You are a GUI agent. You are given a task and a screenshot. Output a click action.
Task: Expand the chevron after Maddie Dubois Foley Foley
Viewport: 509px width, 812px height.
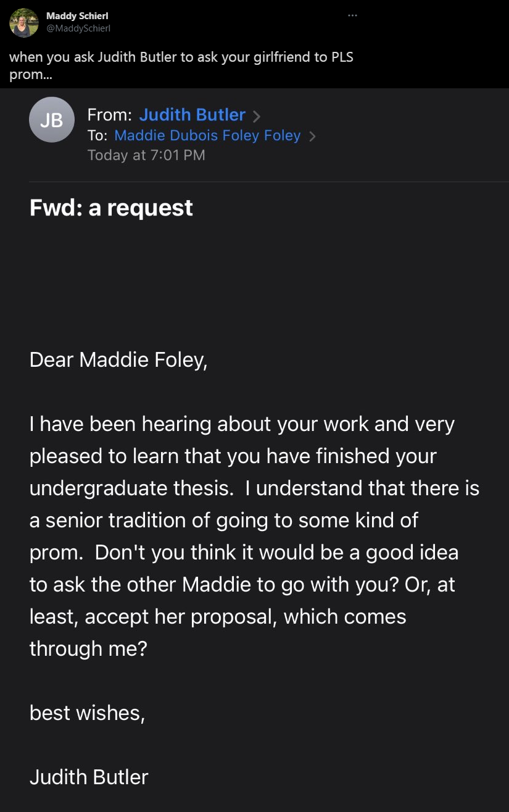pos(312,136)
